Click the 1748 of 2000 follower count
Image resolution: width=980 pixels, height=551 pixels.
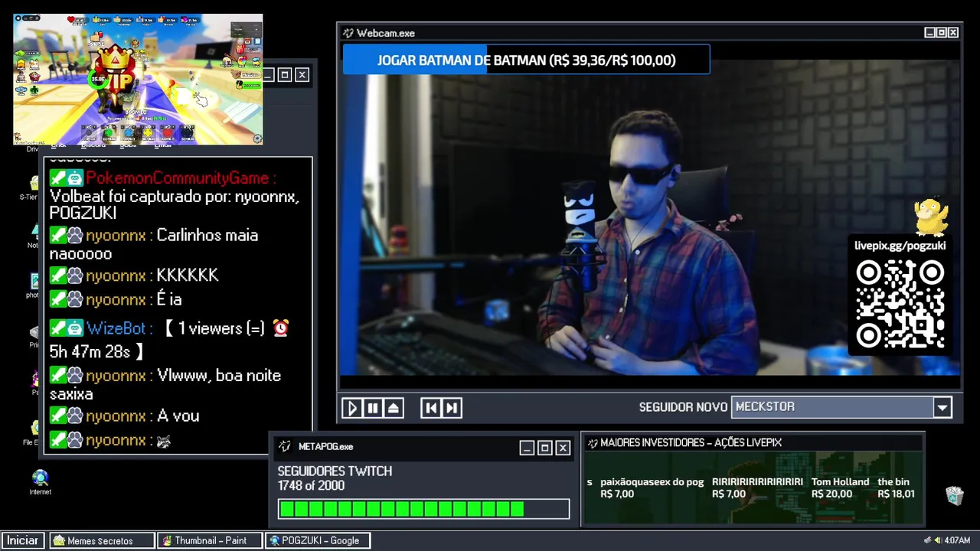pos(311,486)
